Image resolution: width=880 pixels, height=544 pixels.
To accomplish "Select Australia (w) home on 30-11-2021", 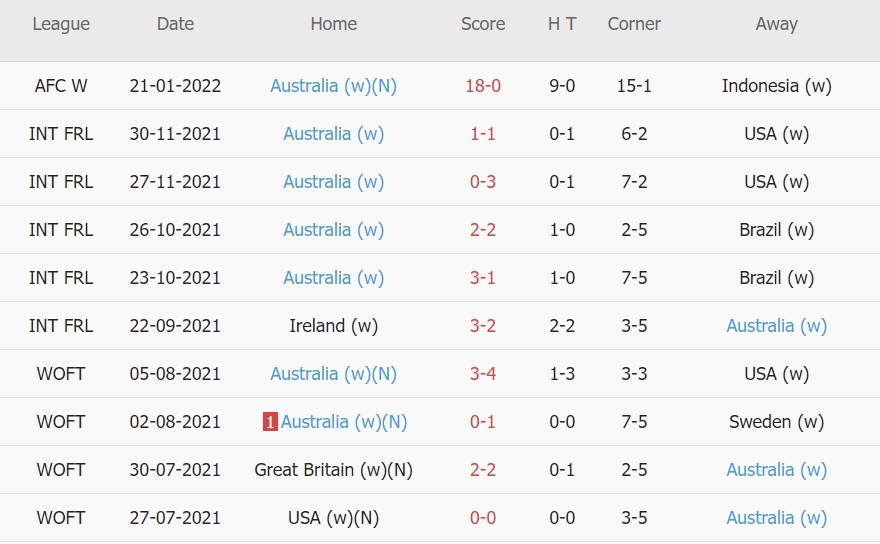I will point(333,134).
